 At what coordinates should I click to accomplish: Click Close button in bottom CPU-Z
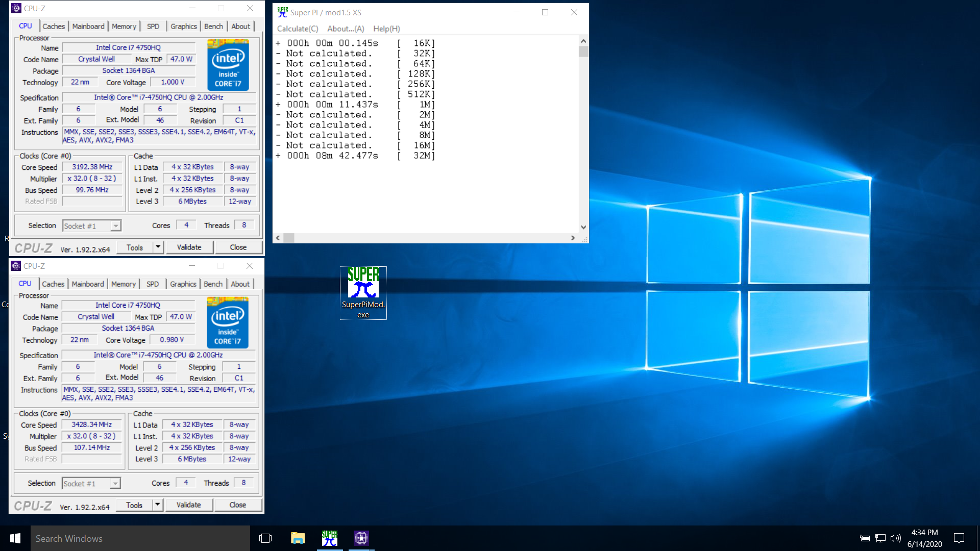238,505
